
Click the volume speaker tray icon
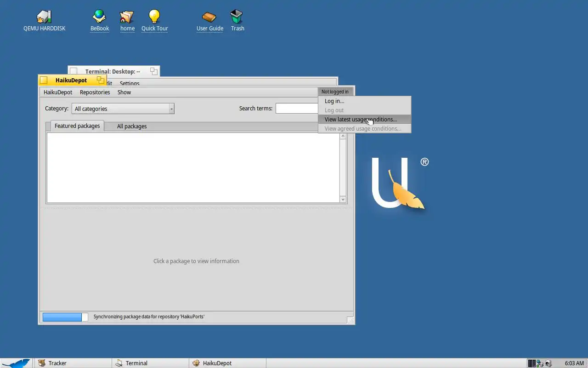point(548,363)
